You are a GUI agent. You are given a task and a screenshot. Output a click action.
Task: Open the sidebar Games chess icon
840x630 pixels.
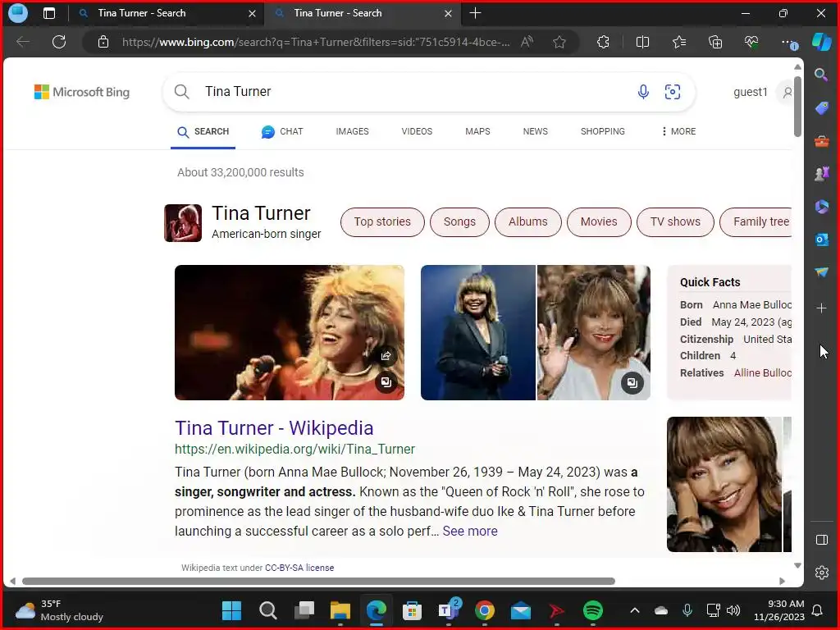[821, 174]
